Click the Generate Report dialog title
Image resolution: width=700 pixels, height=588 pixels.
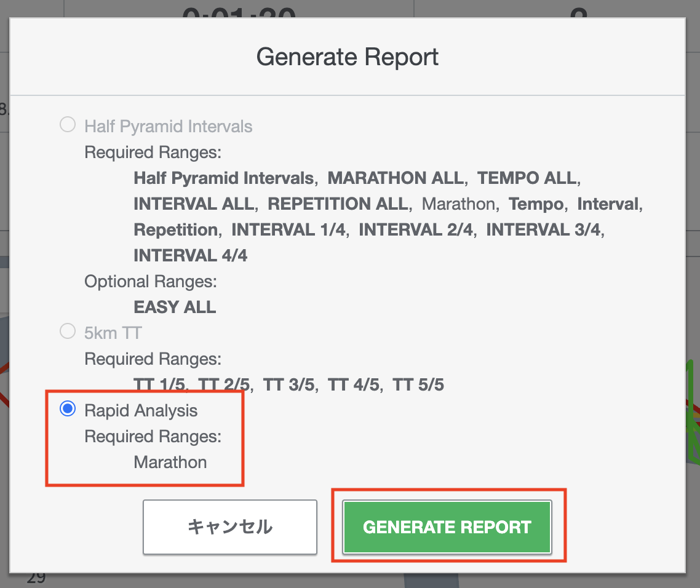(x=348, y=57)
